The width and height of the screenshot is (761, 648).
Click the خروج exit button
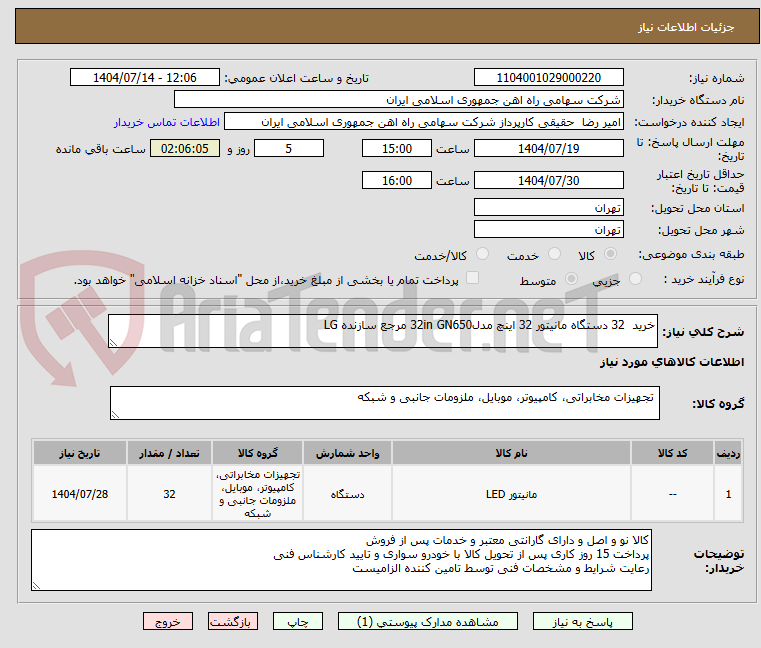coord(168,621)
